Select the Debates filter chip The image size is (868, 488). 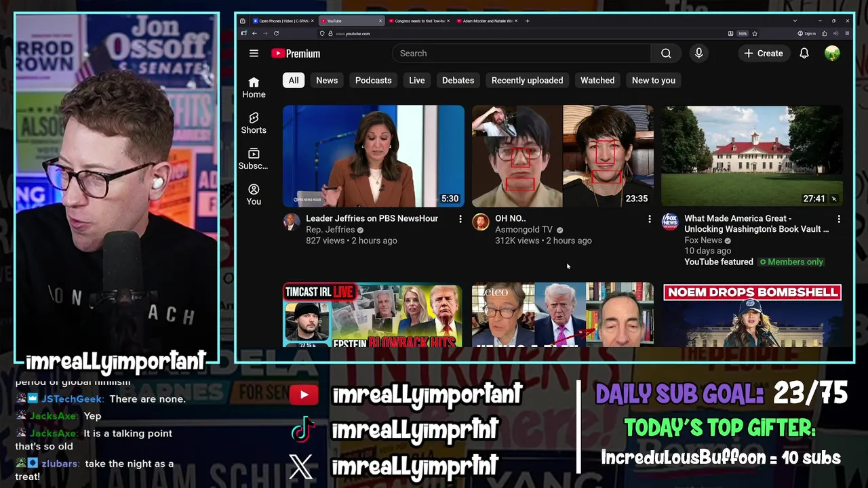[458, 80]
